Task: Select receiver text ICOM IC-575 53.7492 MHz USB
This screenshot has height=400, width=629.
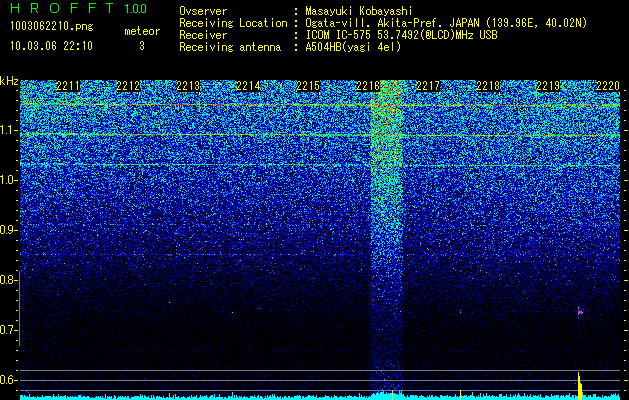Action: (401, 35)
